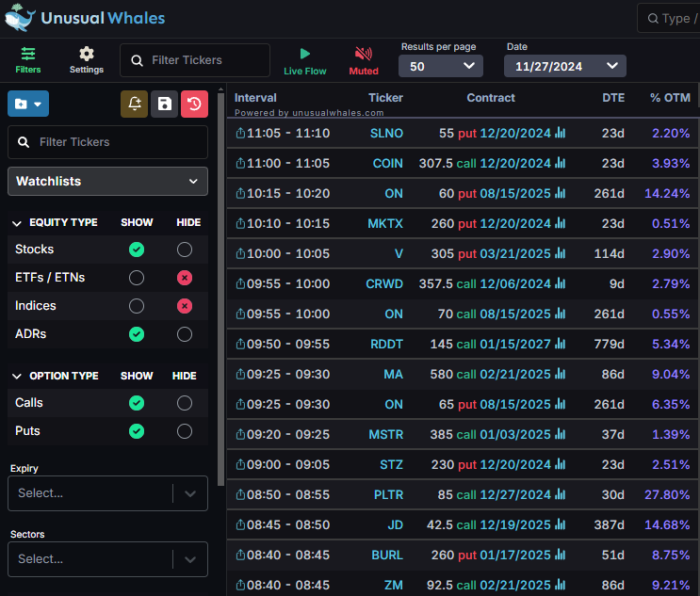Open chart icon for ZM 92.5 call

coord(561,585)
